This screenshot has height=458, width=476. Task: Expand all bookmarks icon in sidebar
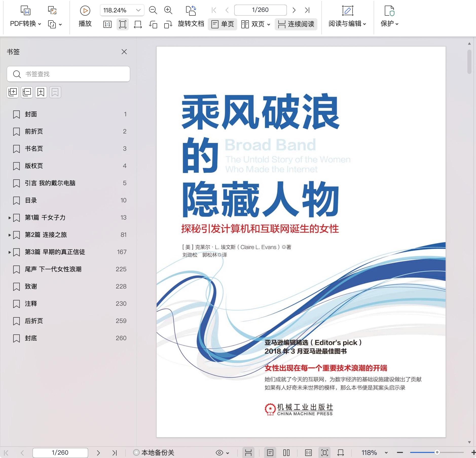pyautogui.click(x=13, y=92)
